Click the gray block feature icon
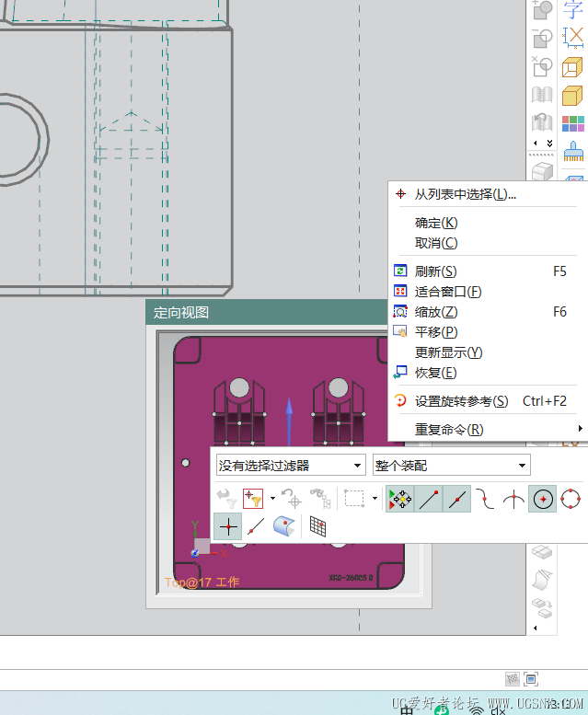 [542, 171]
